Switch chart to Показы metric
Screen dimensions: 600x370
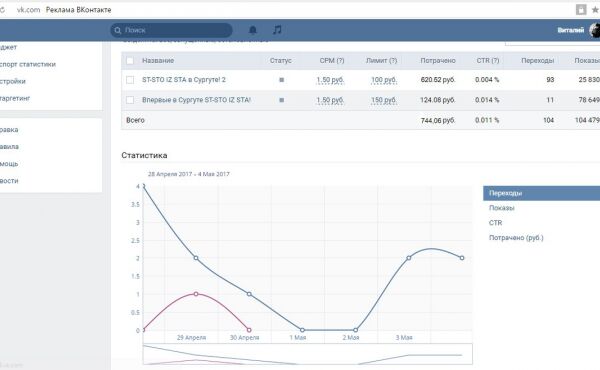[502, 208]
